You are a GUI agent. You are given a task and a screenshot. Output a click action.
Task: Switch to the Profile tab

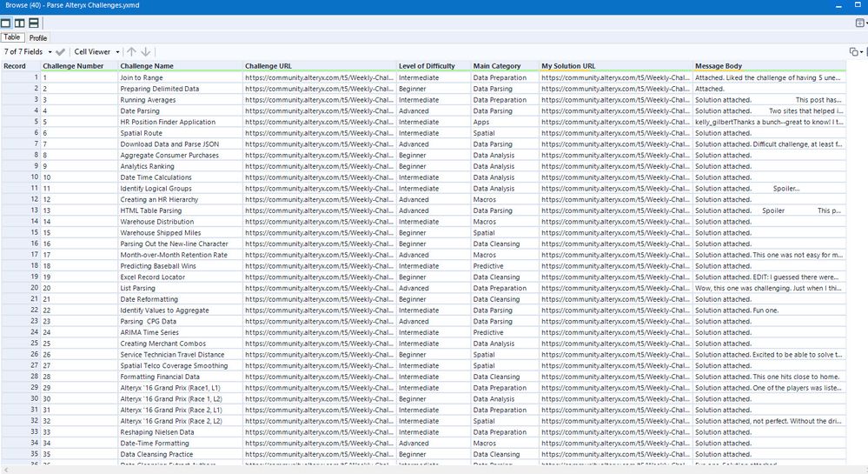(38, 37)
